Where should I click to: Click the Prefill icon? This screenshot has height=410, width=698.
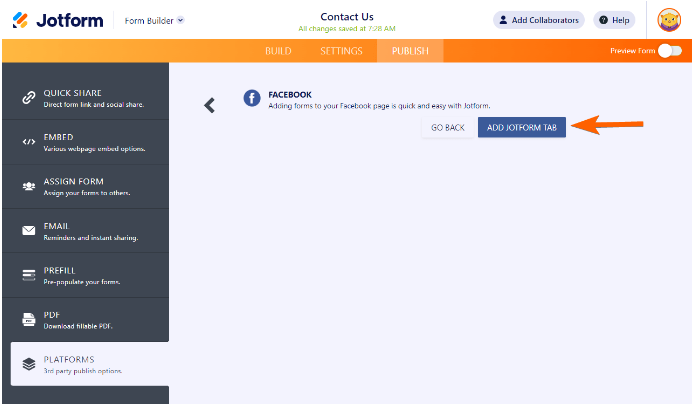click(29, 275)
